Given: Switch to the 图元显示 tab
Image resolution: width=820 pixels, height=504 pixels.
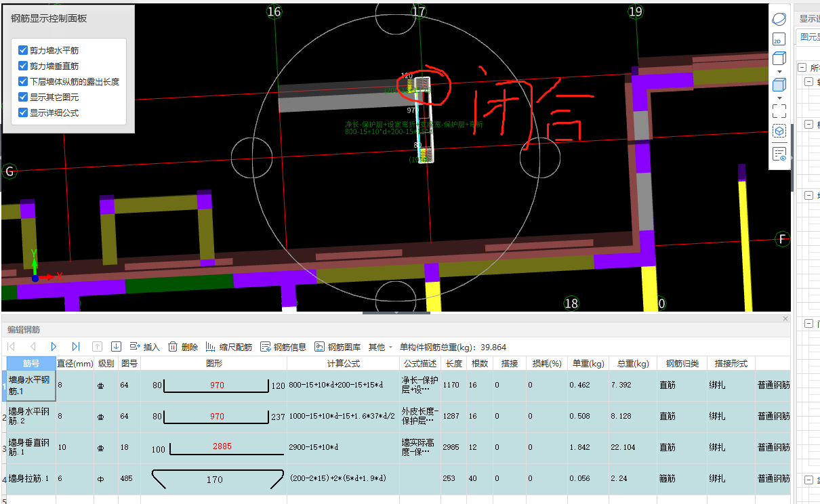Looking at the screenshot, I should (808, 37).
